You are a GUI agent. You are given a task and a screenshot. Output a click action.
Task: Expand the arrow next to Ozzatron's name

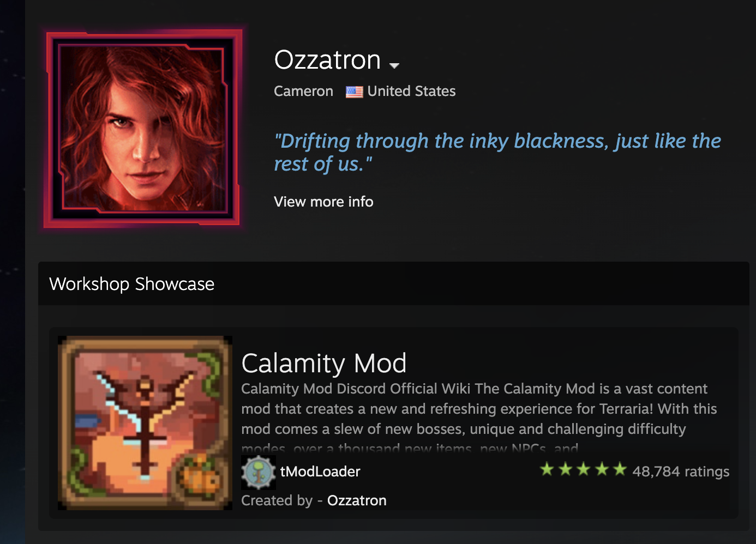pyautogui.click(x=394, y=65)
